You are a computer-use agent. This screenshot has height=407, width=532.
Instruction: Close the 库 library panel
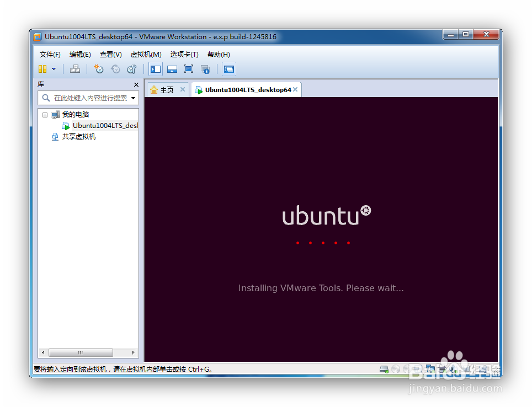click(x=136, y=84)
